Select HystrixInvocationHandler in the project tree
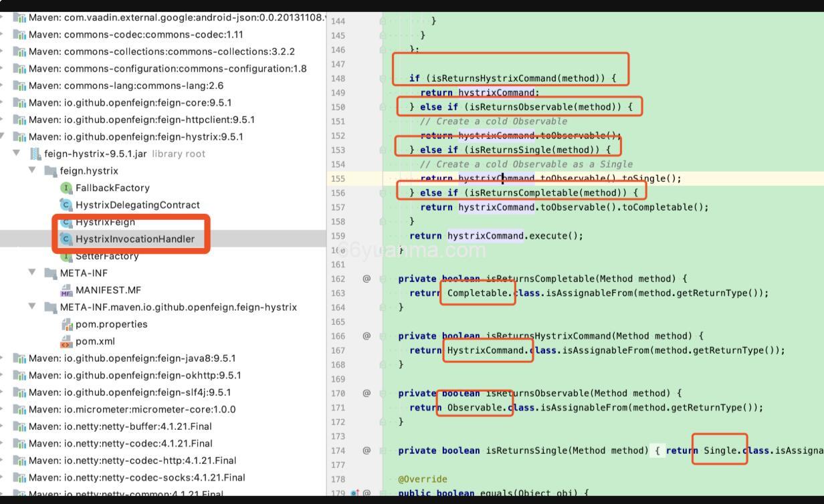The height and width of the screenshot is (504, 824). [x=134, y=239]
